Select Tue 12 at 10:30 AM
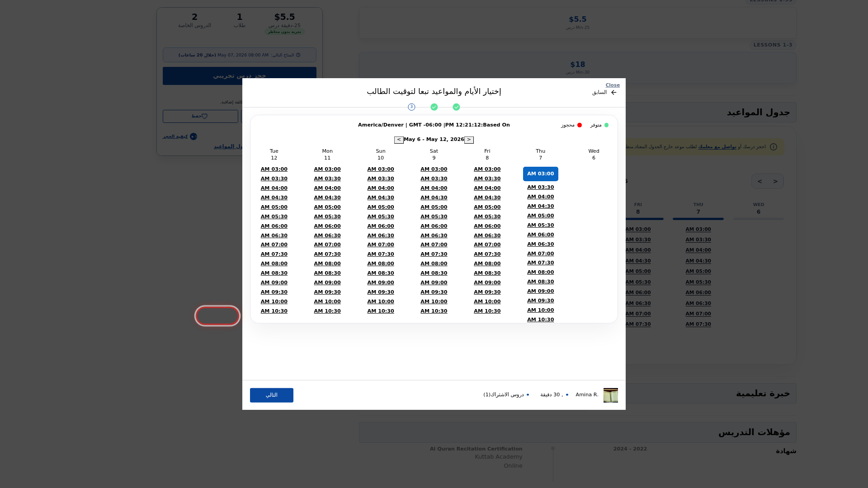 (274, 311)
